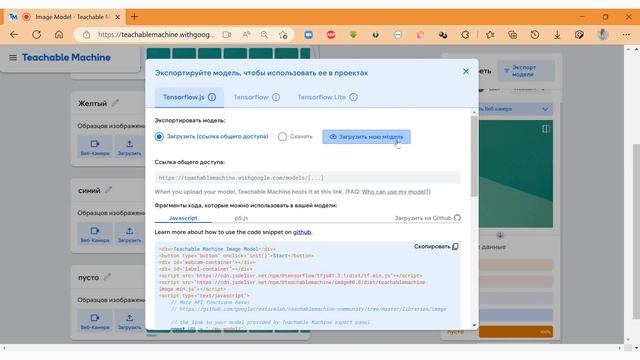The image size is (640, 360).
Task: Click the crop icon on webcam preview
Action: pyautogui.click(x=546, y=129)
